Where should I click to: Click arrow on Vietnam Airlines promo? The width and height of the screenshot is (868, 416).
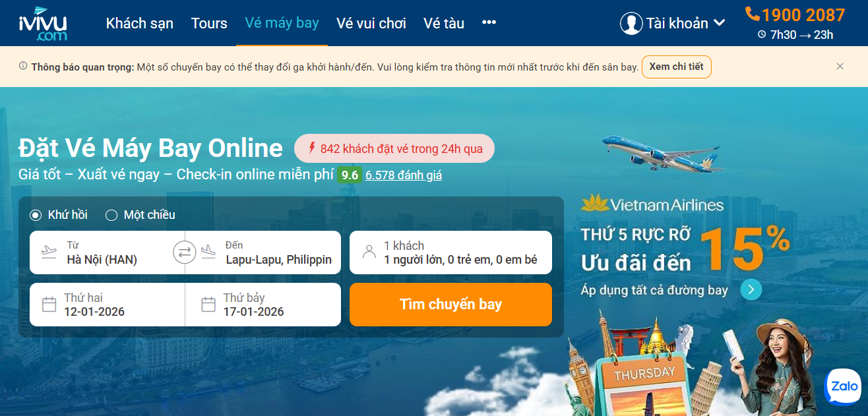pyautogui.click(x=751, y=289)
